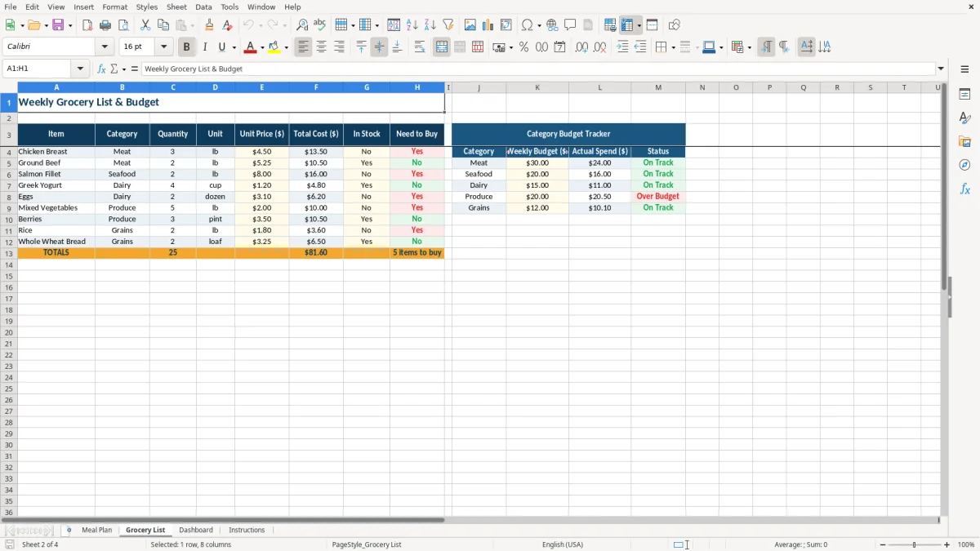Toggle Align Left

(x=303, y=47)
